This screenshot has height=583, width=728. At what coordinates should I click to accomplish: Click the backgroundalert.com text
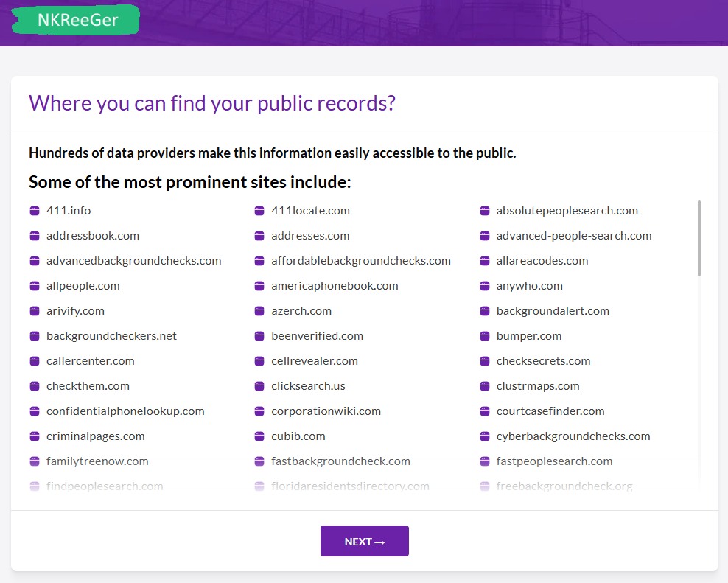point(553,311)
